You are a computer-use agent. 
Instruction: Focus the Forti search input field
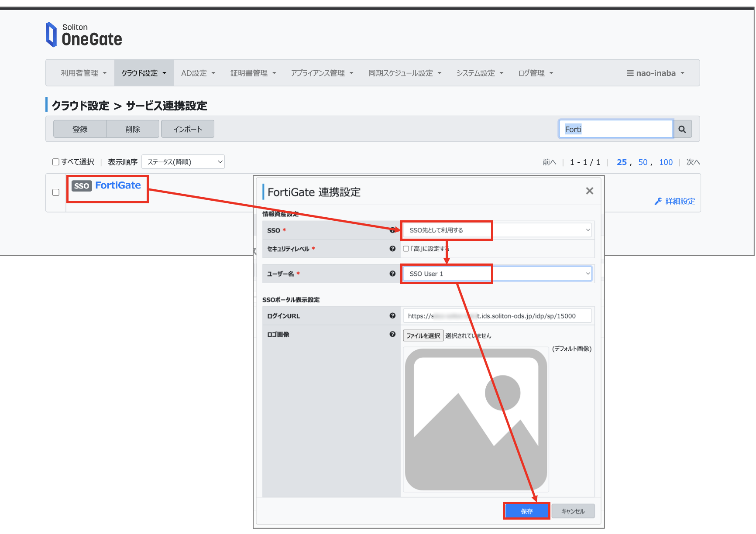coord(616,129)
